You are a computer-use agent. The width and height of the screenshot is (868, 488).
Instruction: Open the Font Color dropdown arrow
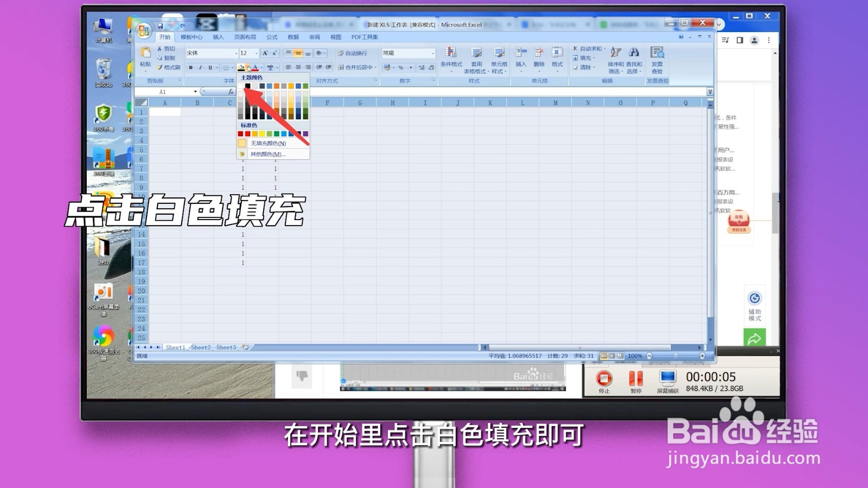(261, 68)
